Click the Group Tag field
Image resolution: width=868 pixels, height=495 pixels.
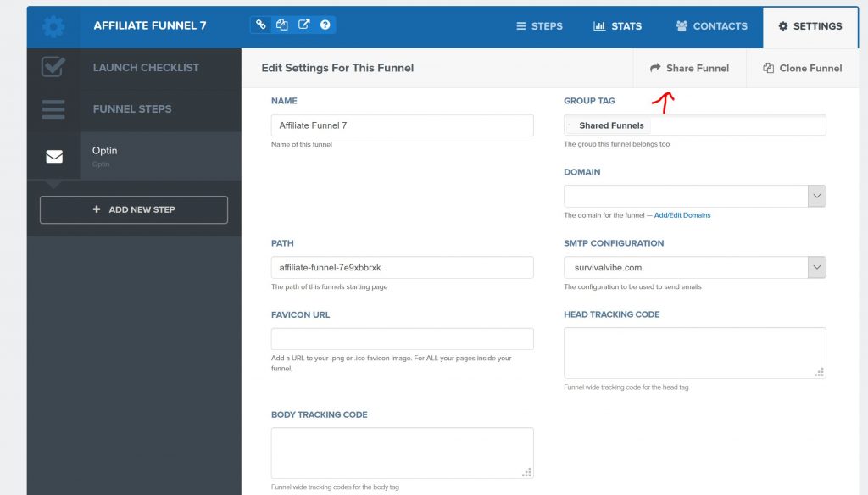(695, 125)
